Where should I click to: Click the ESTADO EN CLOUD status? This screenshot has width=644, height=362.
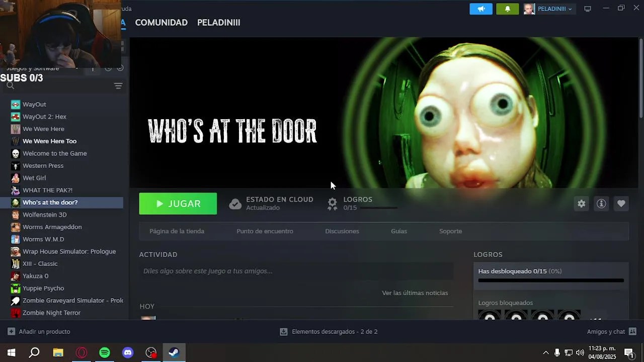(x=271, y=203)
